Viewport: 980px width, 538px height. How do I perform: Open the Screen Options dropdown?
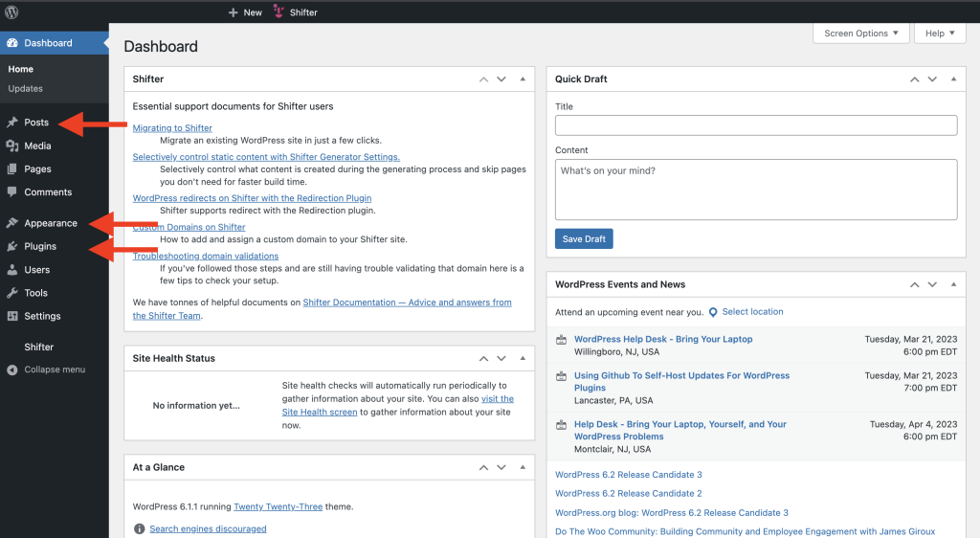(x=860, y=34)
